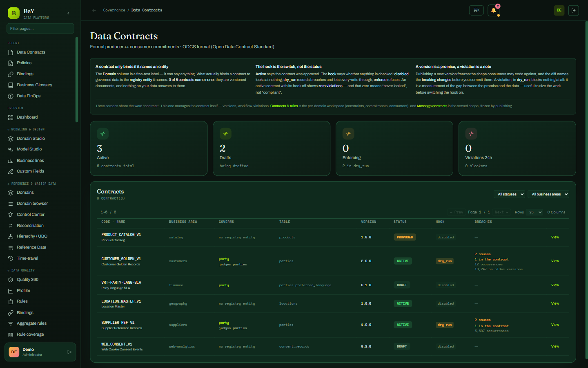
Task: Open Business lines icon in sidebar
Action: click(11, 161)
